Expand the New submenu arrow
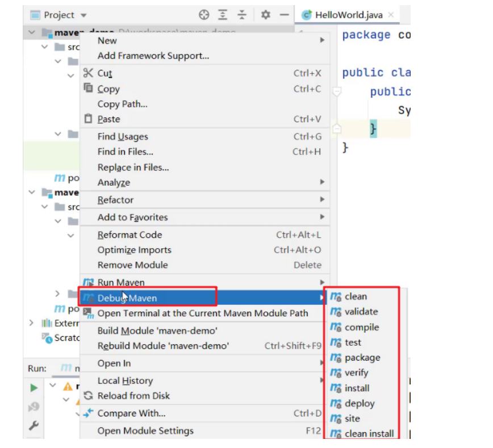This screenshot has height=448, width=493. tap(322, 40)
